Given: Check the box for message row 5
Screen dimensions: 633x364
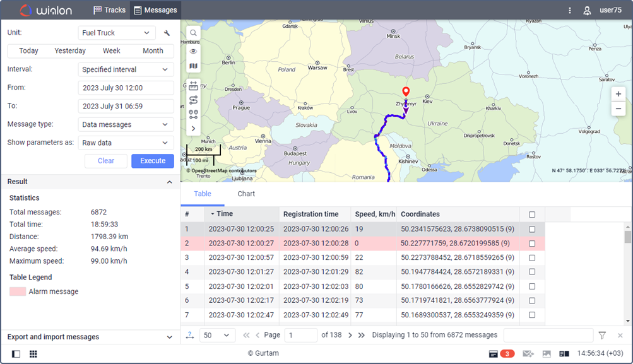Looking at the screenshot, I should point(532,286).
